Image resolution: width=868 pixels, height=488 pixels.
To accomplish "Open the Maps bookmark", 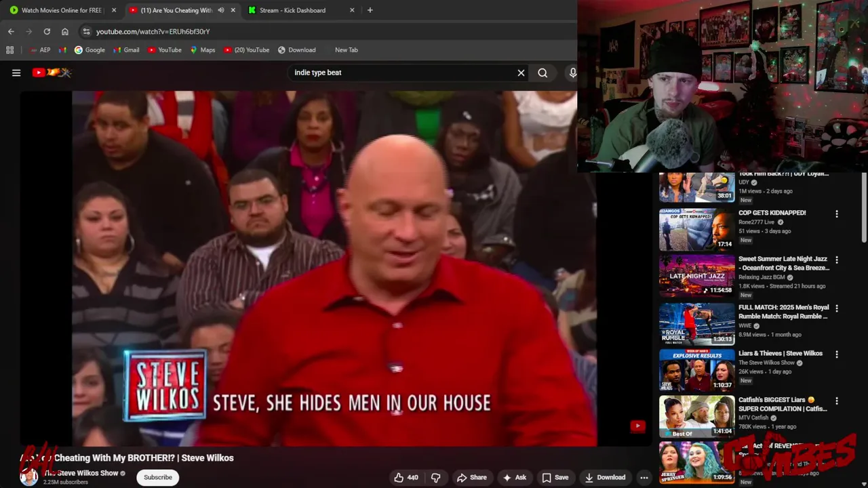I will [203, 49].
